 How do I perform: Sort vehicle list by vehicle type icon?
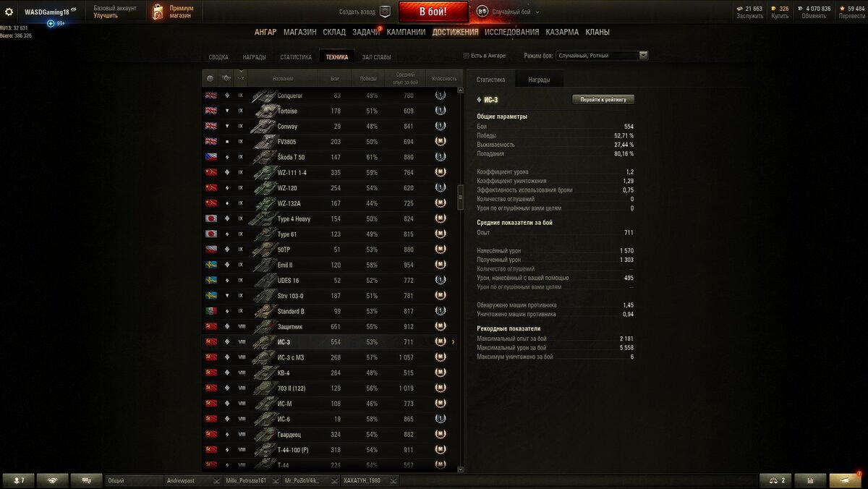226,78
